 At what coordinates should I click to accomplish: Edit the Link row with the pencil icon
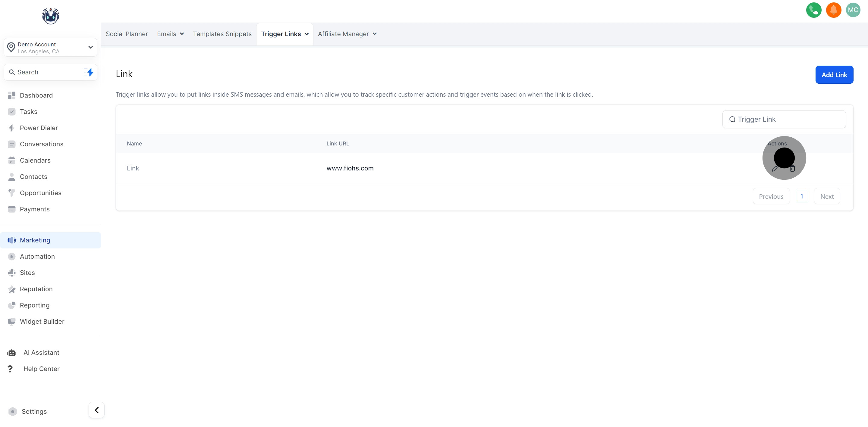pyautogui.click(x=774, y=169)
